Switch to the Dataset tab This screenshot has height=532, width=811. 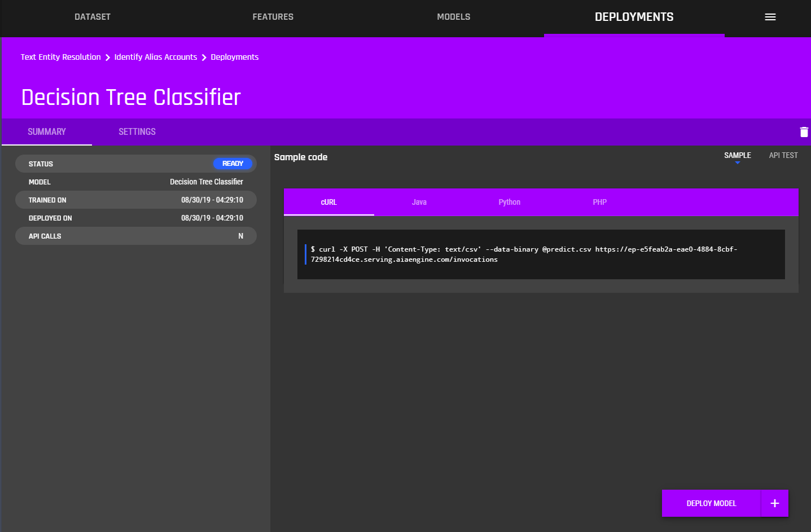pos(93,17)
